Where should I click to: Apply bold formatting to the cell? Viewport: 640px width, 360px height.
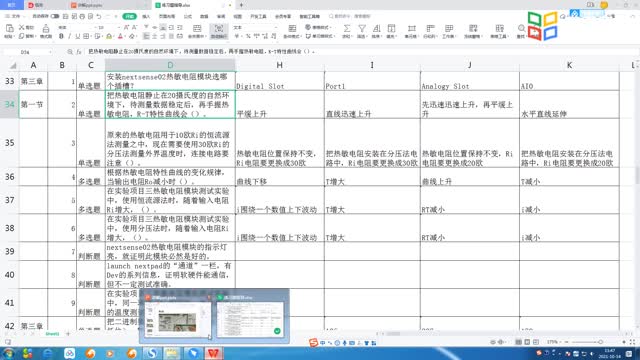[x=61, y=36]
